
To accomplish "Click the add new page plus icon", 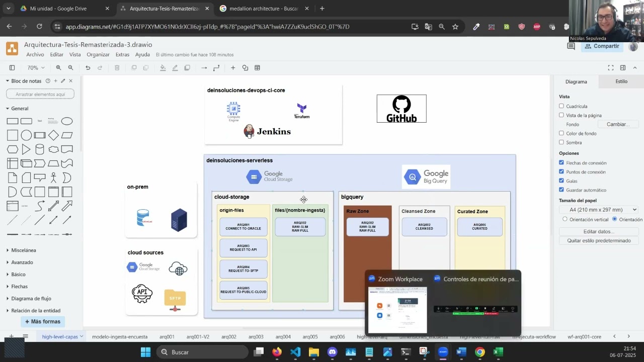I will click(11, 336).
